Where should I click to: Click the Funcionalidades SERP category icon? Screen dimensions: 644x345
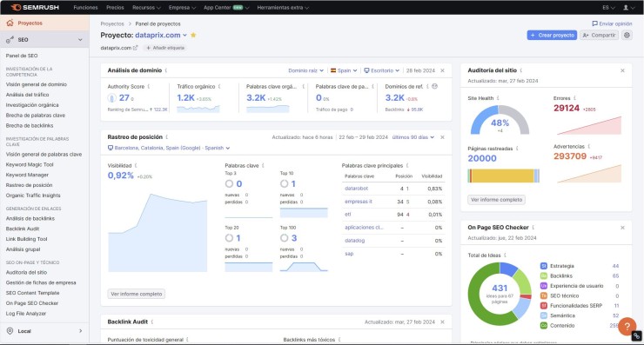(543, 306)
